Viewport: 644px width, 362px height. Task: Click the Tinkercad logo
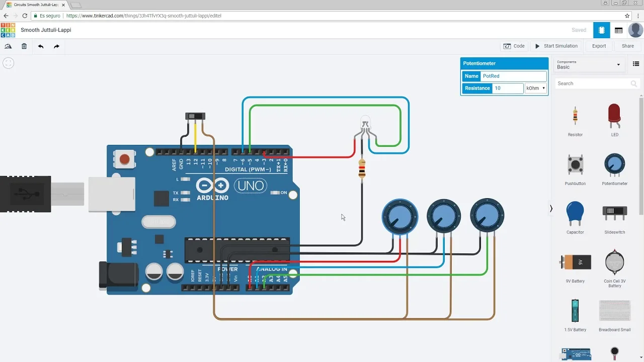(8, 30)
